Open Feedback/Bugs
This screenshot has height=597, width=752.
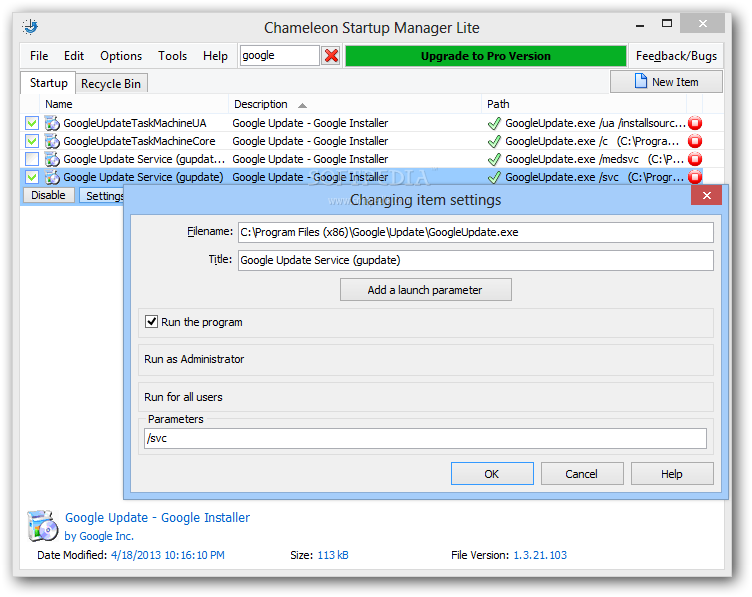coord(676,56)
